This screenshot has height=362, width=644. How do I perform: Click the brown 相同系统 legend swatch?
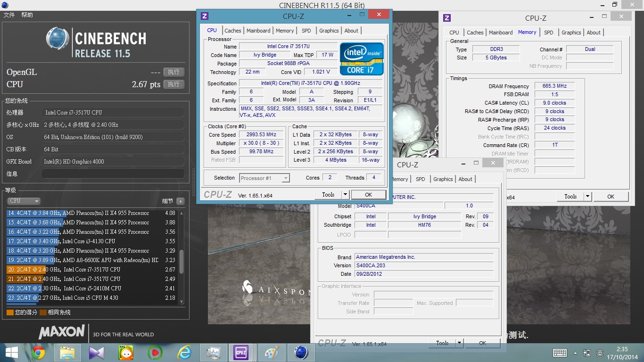point(43,312)
